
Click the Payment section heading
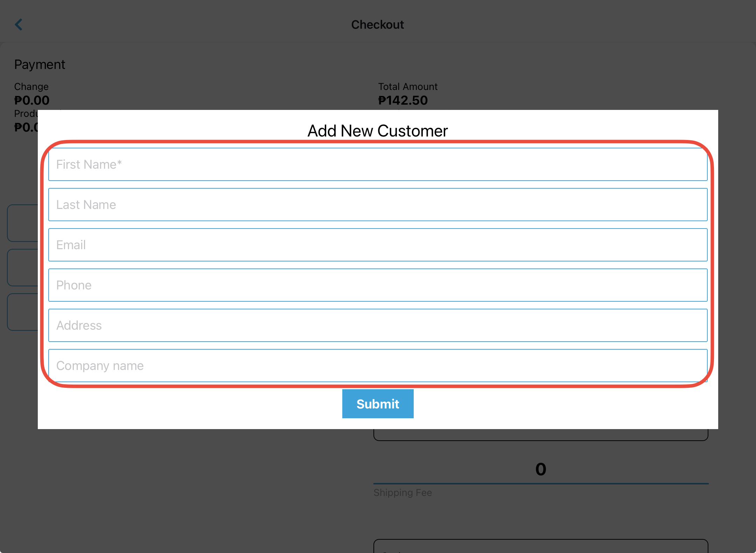40,65
